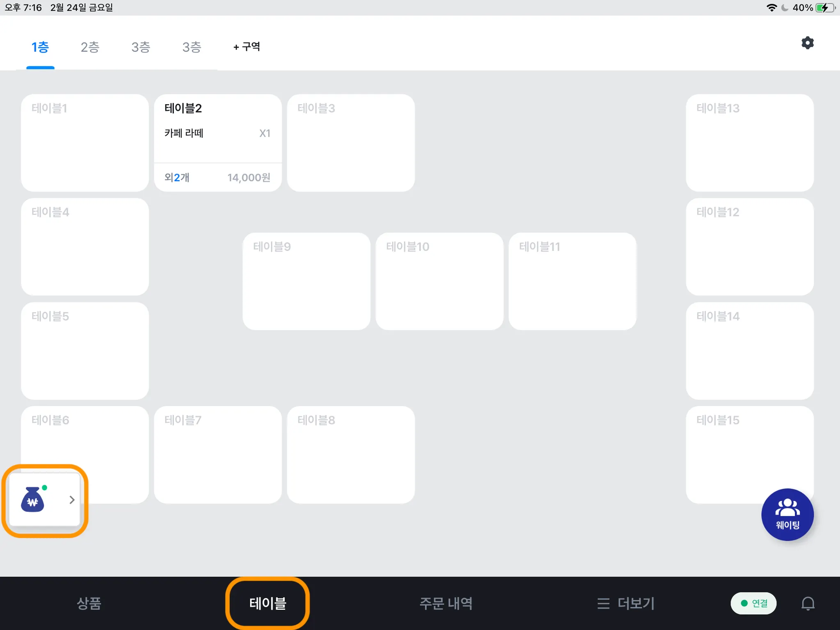Image resolution: width=840 pixels, height=630 pixels.
Task: Select the 1층 floor tab
Action: tap(40, 47)
